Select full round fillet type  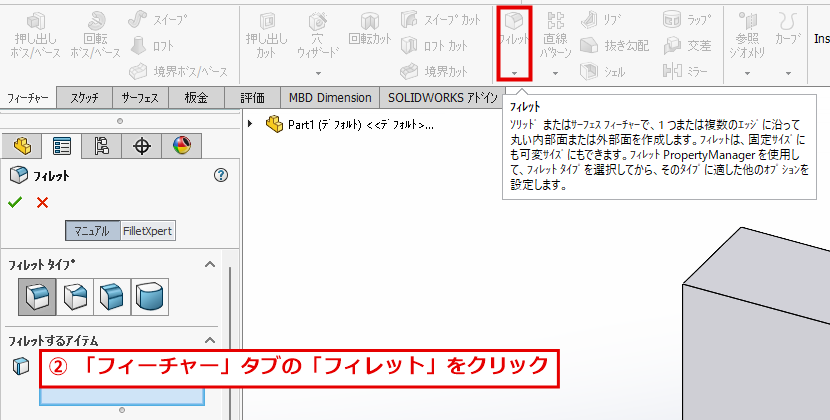150,297
